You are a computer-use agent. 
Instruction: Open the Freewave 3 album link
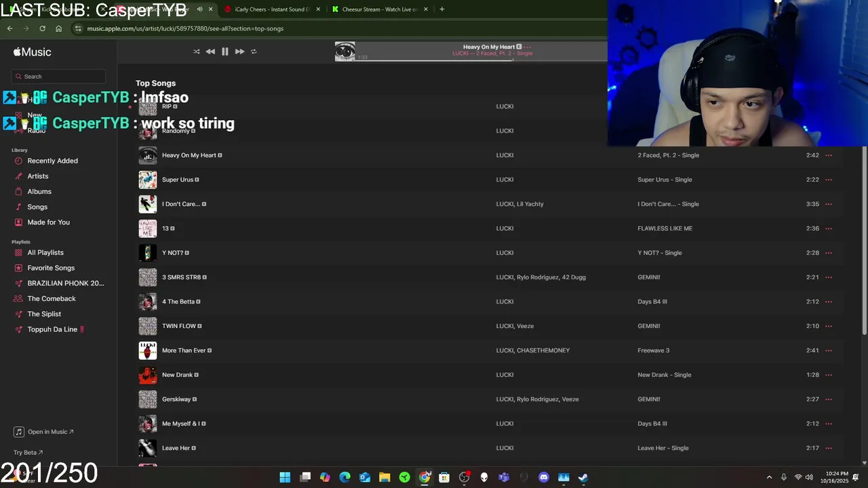[x=653, y=350]
